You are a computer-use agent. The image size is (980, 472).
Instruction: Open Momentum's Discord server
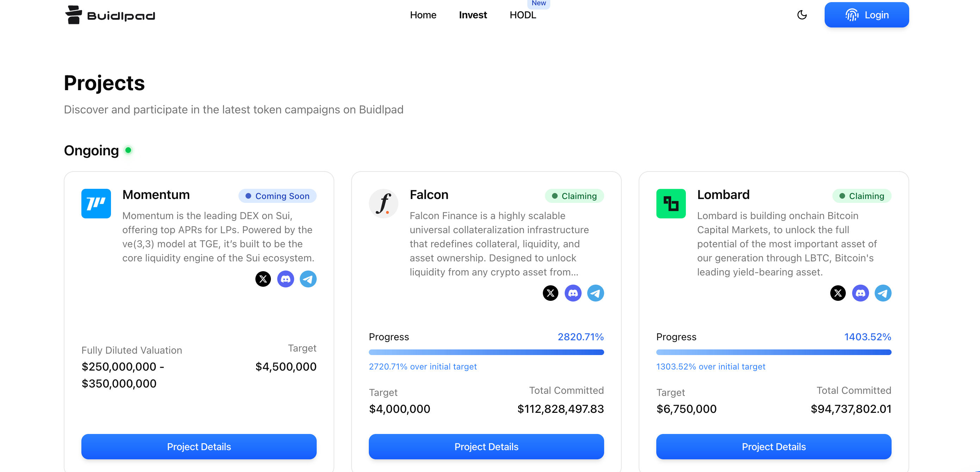click(285, 279)
